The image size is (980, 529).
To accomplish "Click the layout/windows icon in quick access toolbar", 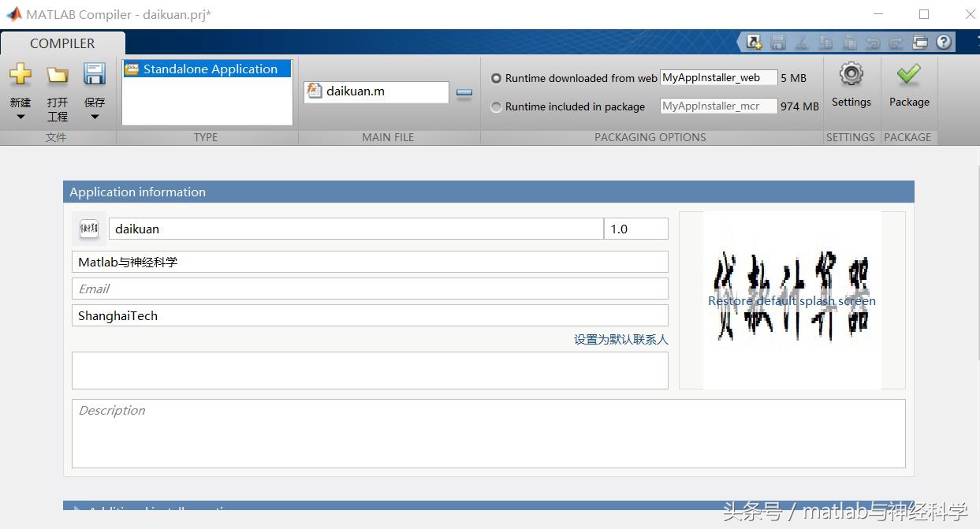I will coord(920,41).
